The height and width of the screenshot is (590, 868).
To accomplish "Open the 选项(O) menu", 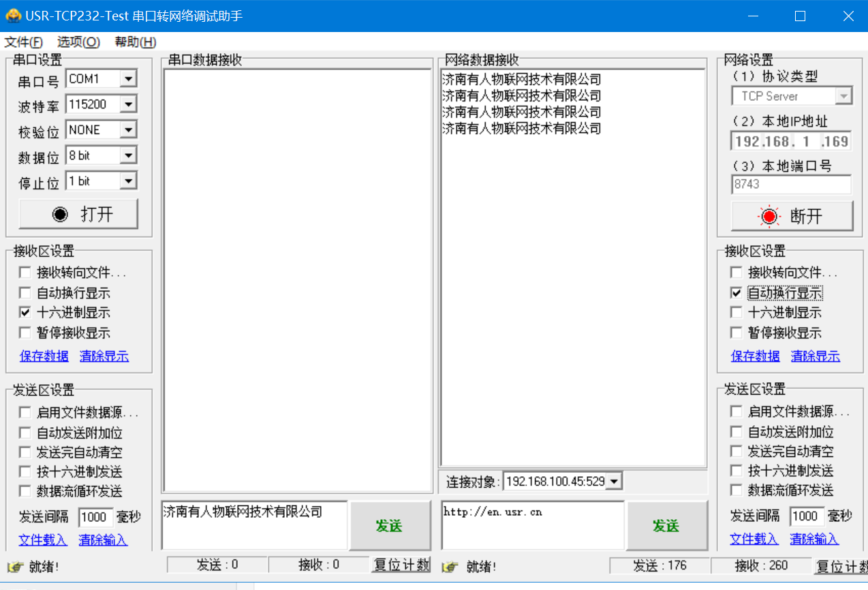I will pyautogui.click(x=78, y=42).
